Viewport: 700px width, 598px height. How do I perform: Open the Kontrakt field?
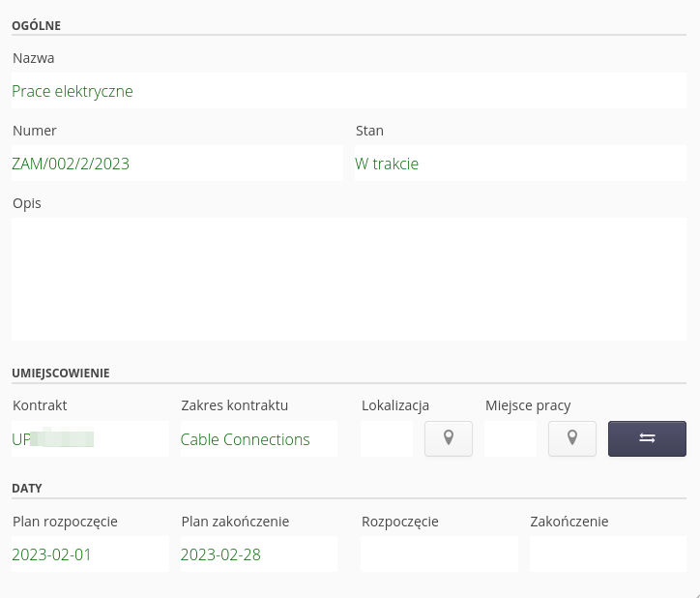90,439
